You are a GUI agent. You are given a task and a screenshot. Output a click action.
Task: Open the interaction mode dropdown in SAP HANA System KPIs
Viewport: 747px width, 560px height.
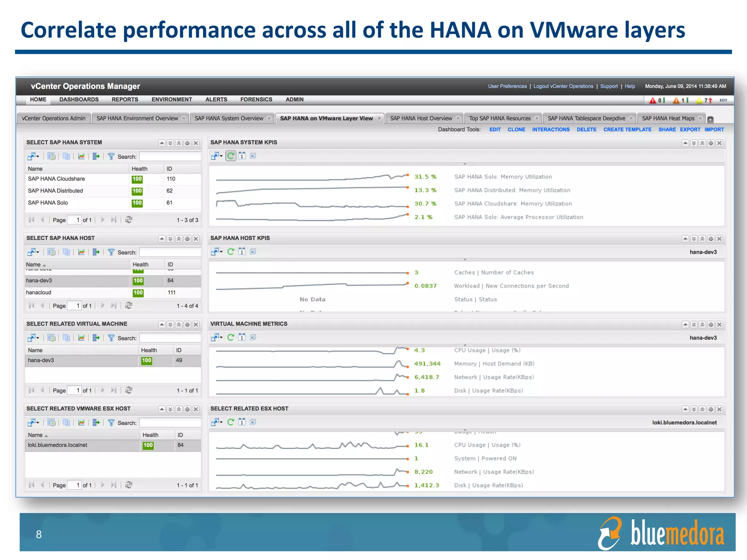click(x=217, y=156)
